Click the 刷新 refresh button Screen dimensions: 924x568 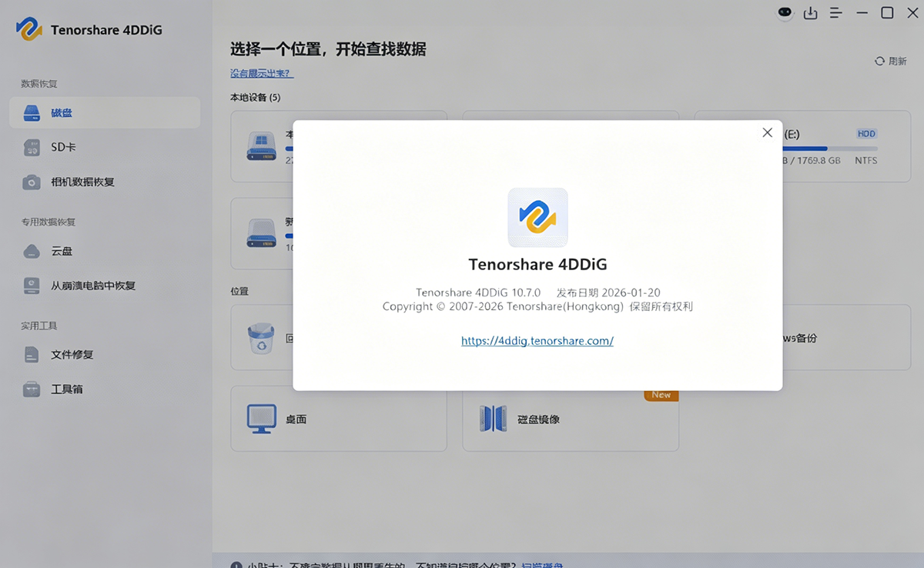pos(891,61)
